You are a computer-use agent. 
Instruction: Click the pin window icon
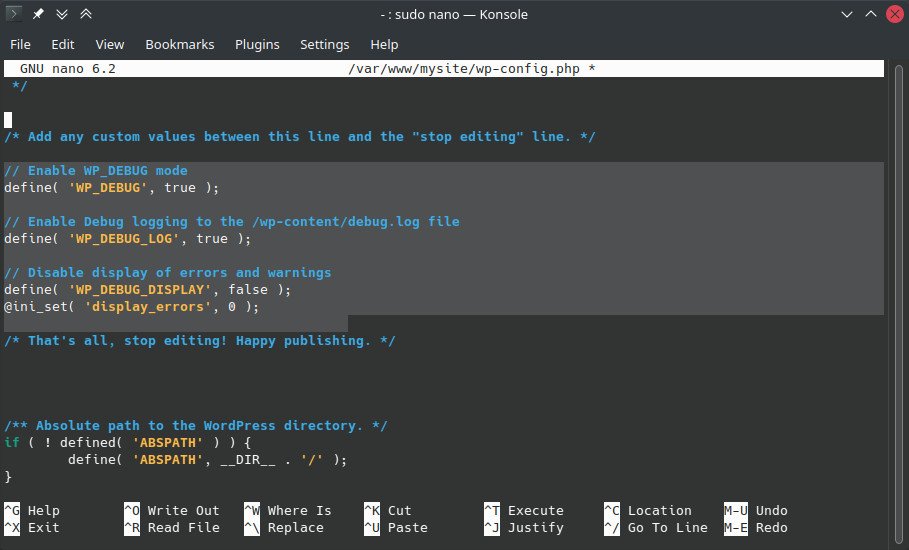pyautogui.click(x=38, y=14)
